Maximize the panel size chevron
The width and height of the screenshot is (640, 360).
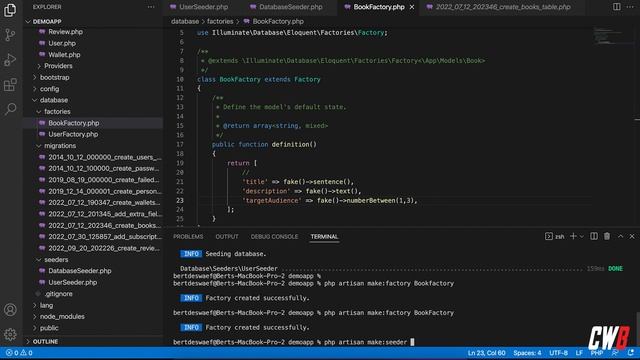(620, 236)
